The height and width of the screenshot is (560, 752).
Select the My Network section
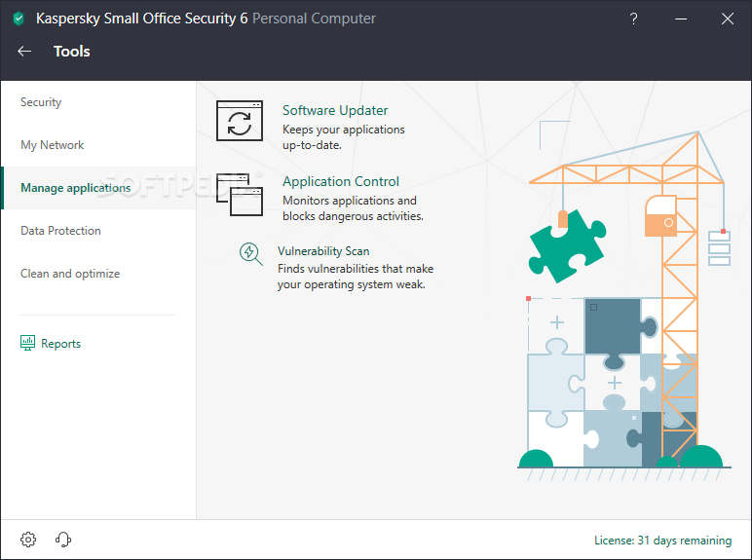98,145
